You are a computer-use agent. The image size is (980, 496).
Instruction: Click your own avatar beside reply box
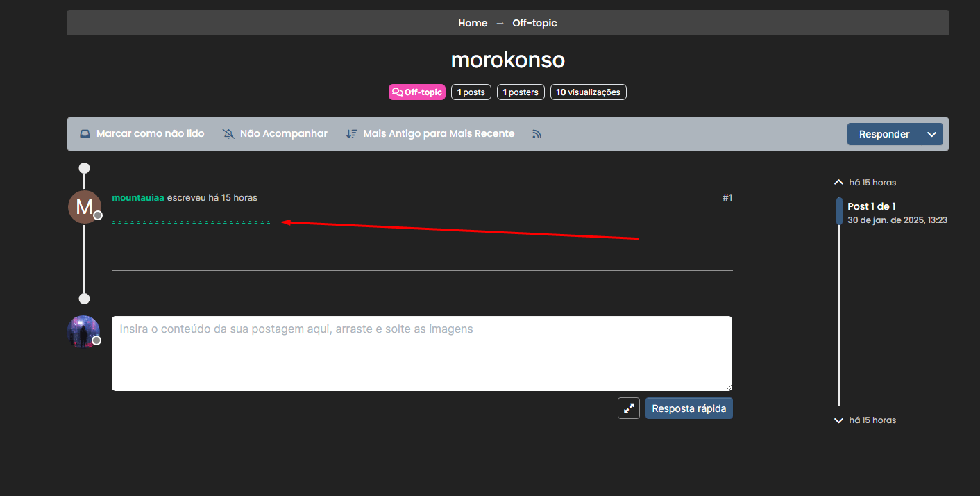click(x=83, y=332)
